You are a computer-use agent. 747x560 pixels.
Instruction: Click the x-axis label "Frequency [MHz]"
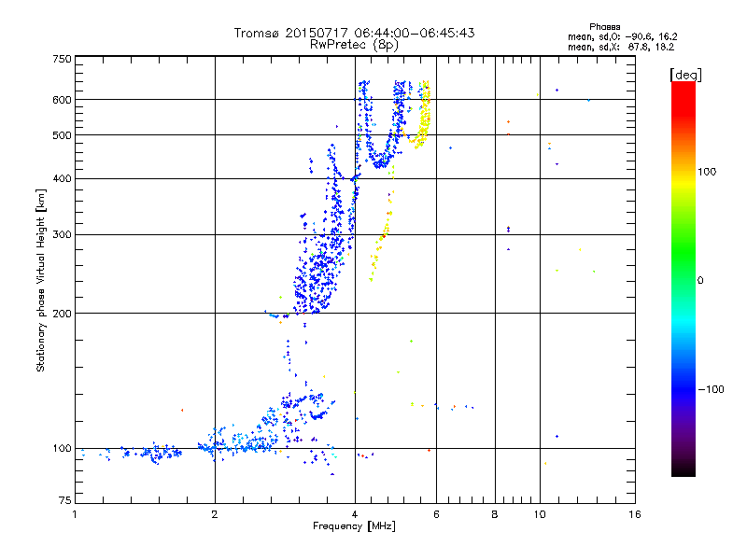pos(354,526)
